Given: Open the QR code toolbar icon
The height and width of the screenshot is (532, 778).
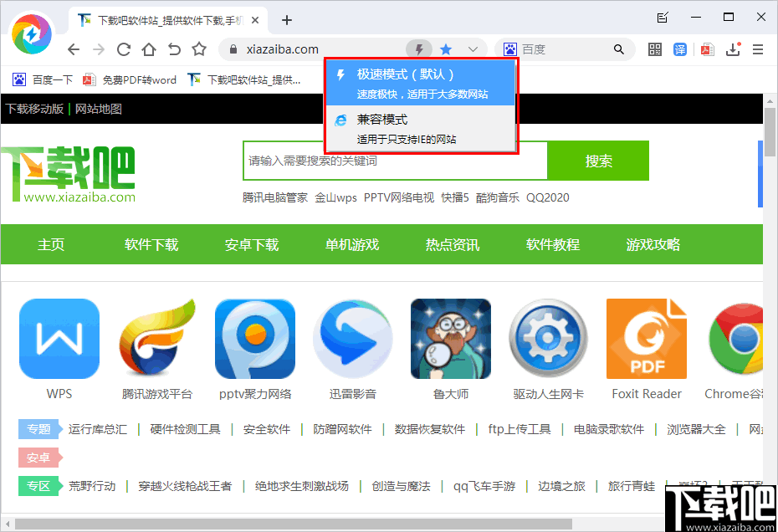Looking at the screenshot, I should click(655, 49).
